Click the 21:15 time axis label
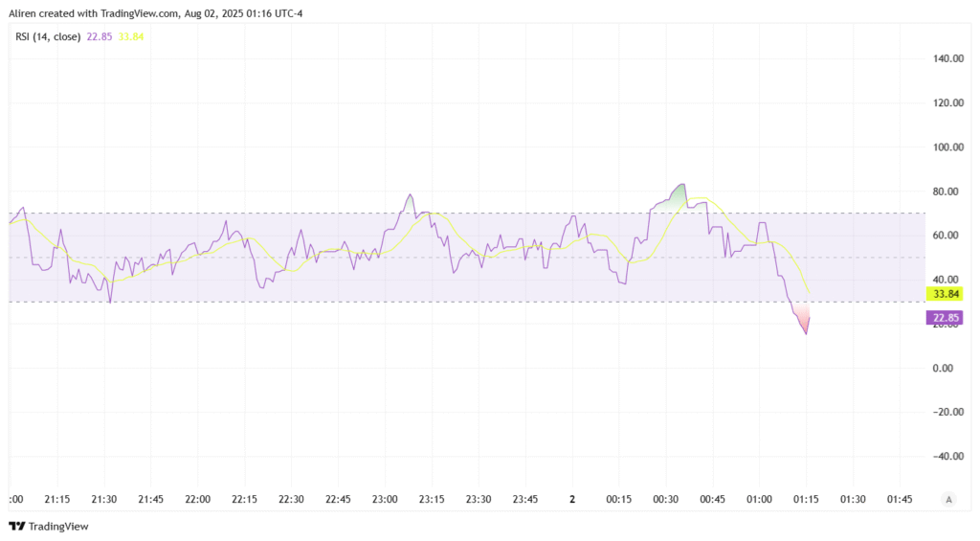 pyautogui.click(x=56, y=499)
